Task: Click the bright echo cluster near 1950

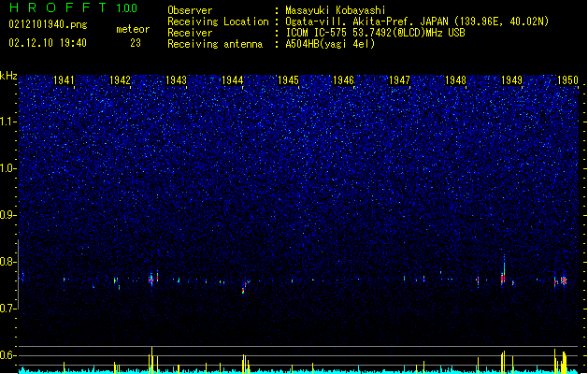Action: [564, 280]
